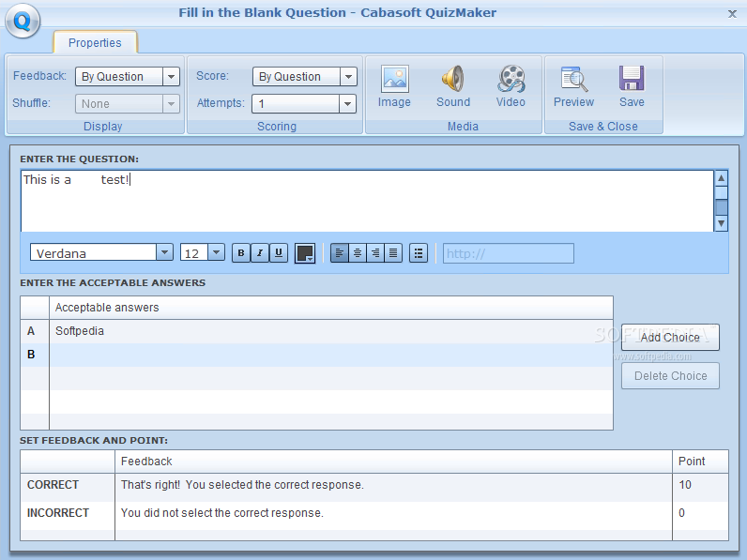Select the answer cell 'Softpedia'

click(x=331, y=331)
